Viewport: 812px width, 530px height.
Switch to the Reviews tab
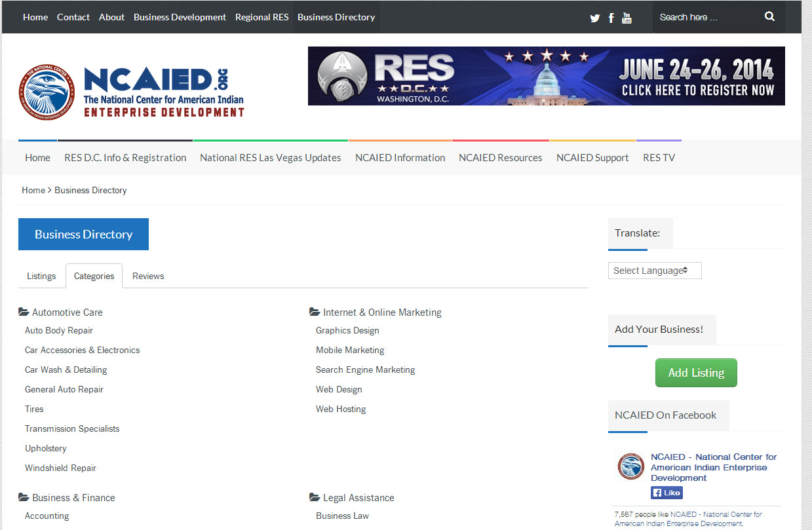[148, 276]
